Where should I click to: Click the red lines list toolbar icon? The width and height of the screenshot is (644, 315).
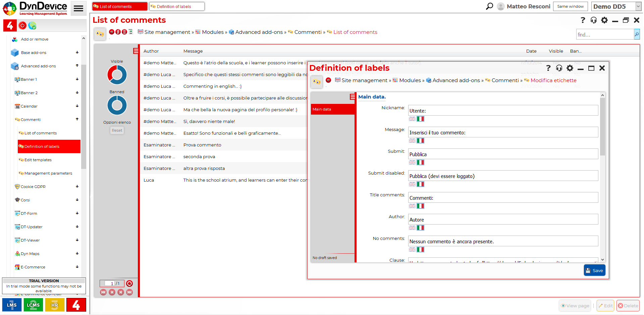click(x=124, y=32)
